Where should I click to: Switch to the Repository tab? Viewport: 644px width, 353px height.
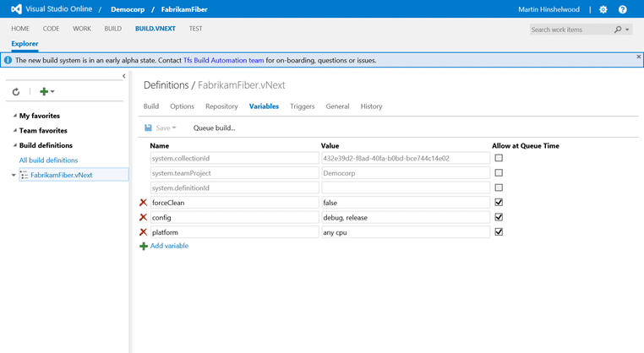(221, 106)
